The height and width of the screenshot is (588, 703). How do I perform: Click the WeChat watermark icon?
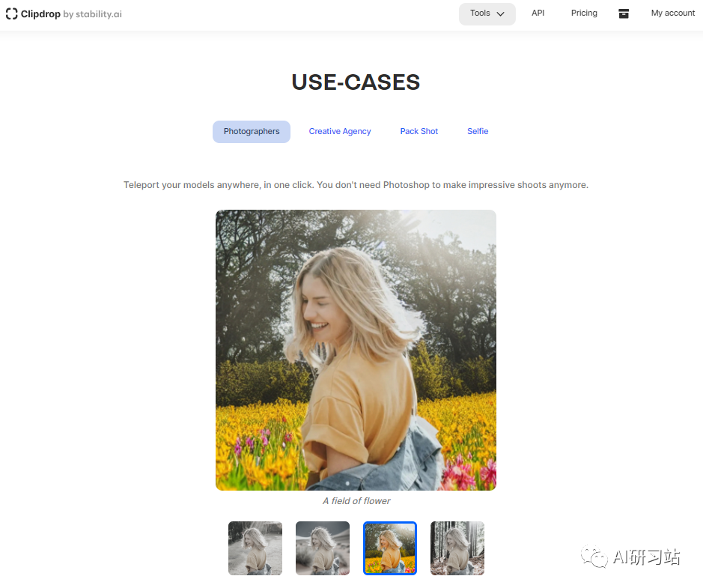click(x=594, y=557)
